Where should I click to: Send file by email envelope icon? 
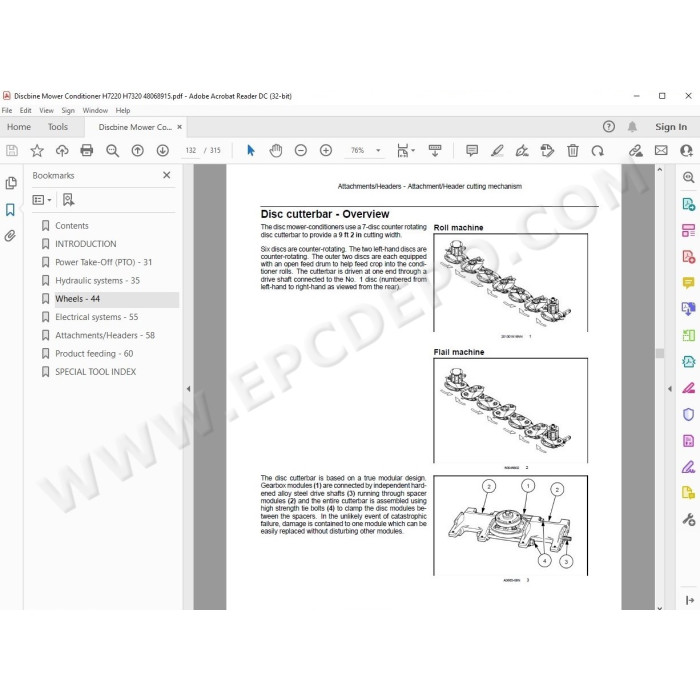[x=661, y=150]
